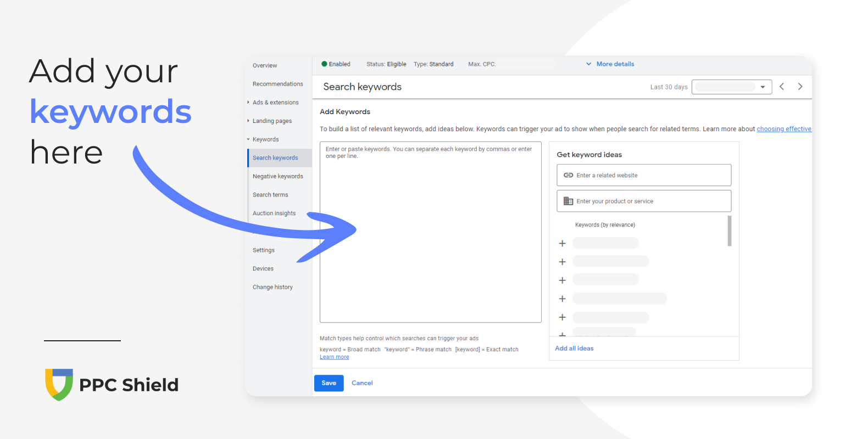
Task: Click the link icon in related website field
Action: (x=568, y=175)
